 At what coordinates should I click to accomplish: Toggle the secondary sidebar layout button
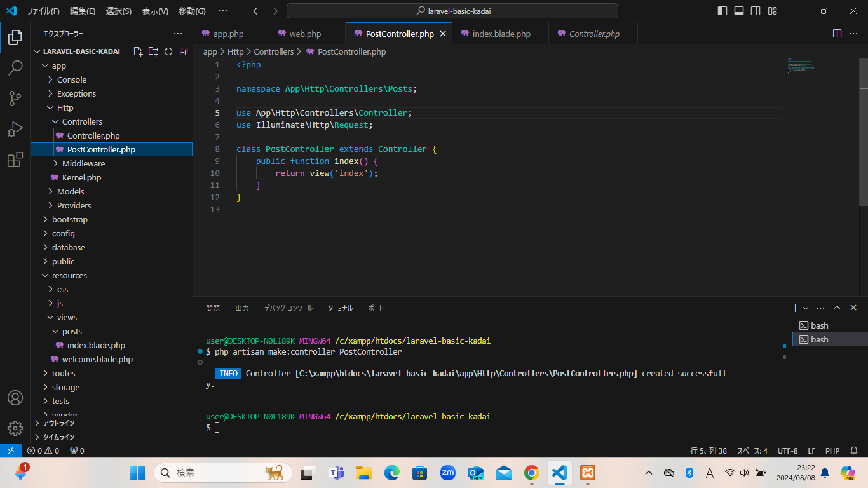756,11
